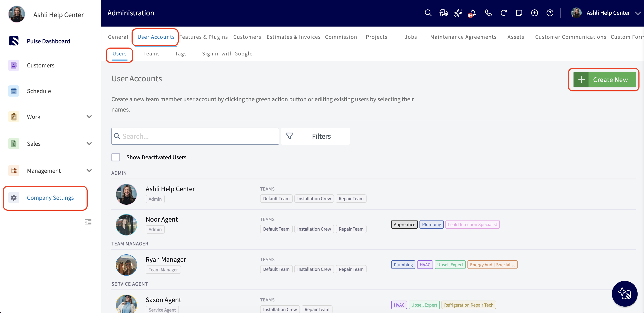Click the Pulse Dashboard logo icon
The height and width of the screenshot is (313, 644).
tap(14, 41)
